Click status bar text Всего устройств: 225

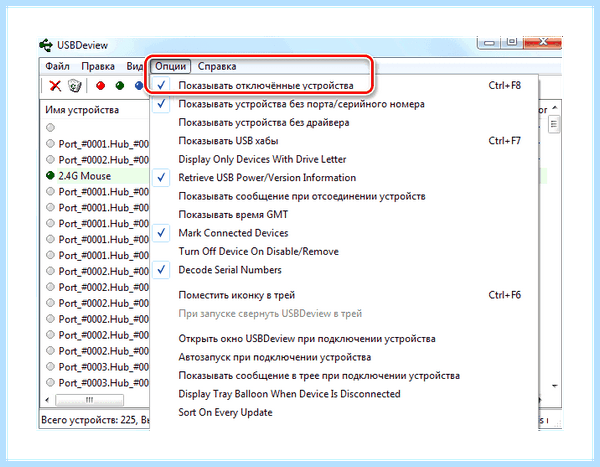click(x=89, y=420)
